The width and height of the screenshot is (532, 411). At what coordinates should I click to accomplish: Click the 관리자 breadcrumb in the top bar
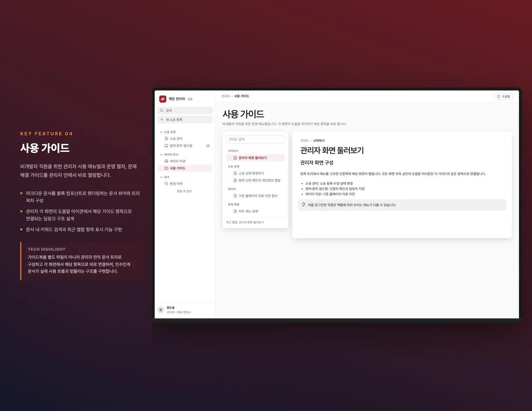[x=226, y=96]
